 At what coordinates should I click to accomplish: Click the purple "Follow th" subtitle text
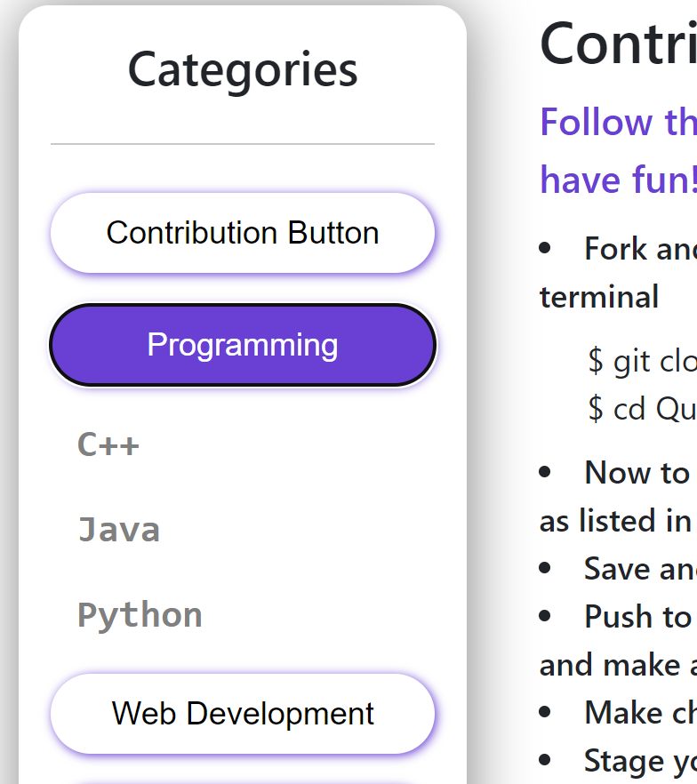click(618, 122)
